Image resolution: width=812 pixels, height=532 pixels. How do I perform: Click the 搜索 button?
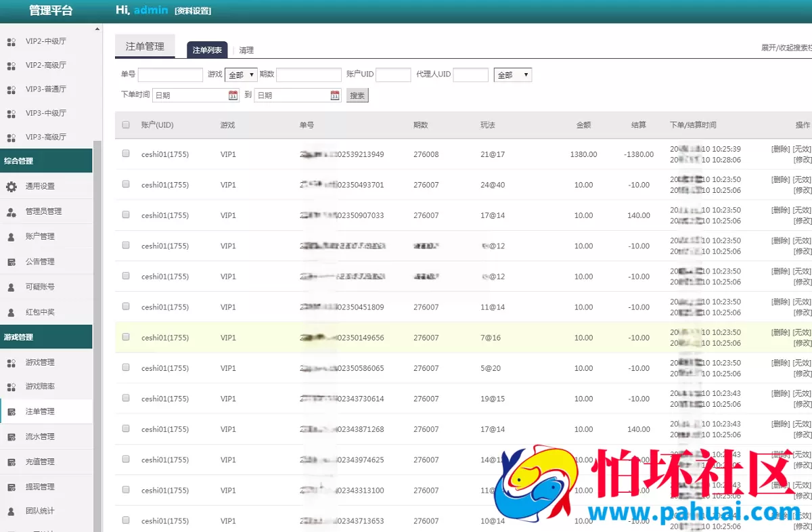click(357, 95)
